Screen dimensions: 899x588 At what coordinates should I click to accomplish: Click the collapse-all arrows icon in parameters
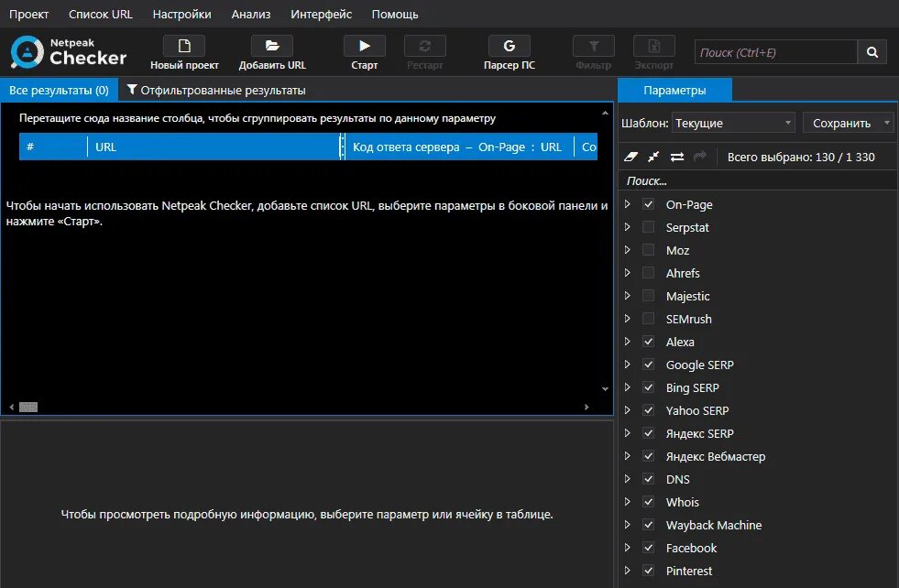[x=653, y=157]
